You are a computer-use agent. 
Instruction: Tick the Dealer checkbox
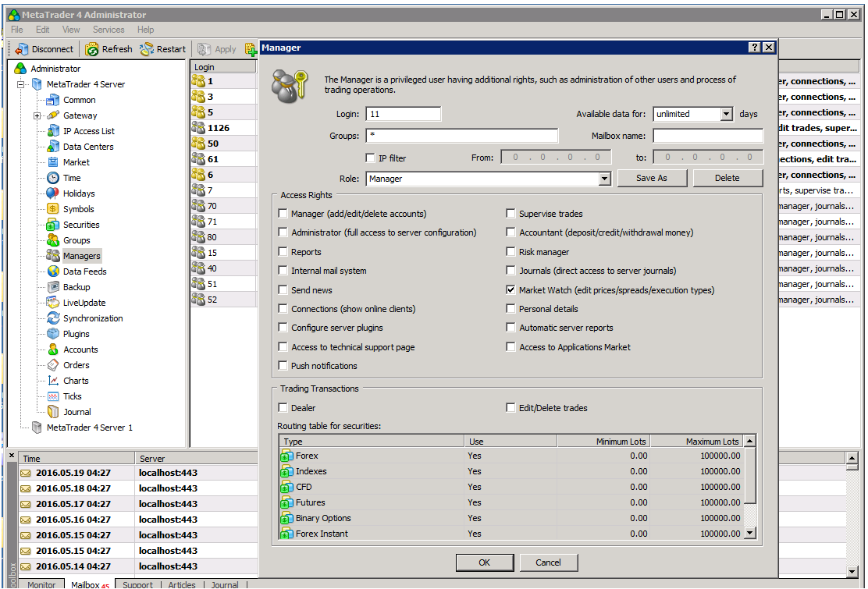[x=283, y=408]
